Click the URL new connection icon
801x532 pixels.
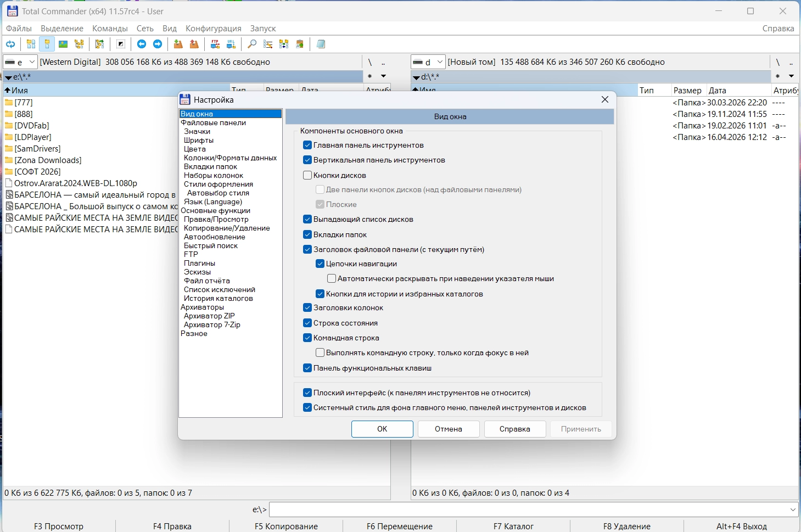[231, 44]
